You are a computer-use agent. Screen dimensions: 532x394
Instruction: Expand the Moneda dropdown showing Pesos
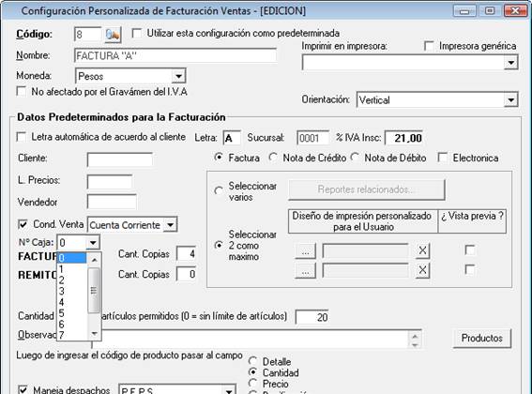pyautogui.click(x=178, y=76)
